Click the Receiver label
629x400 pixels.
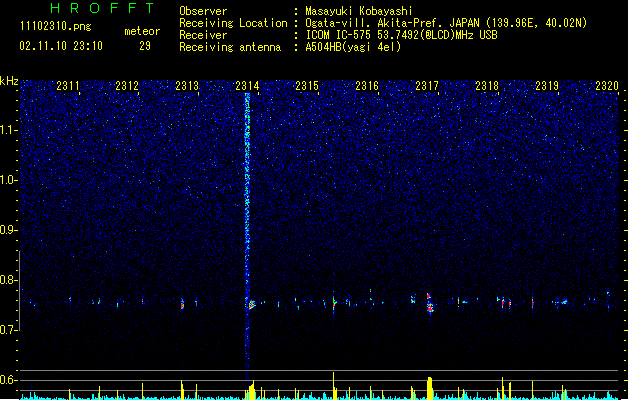pyautogui.click(x=203, y=35)
